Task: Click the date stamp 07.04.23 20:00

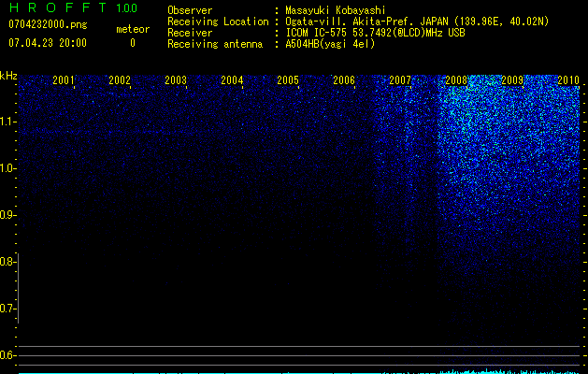Action: pos(48,43)
